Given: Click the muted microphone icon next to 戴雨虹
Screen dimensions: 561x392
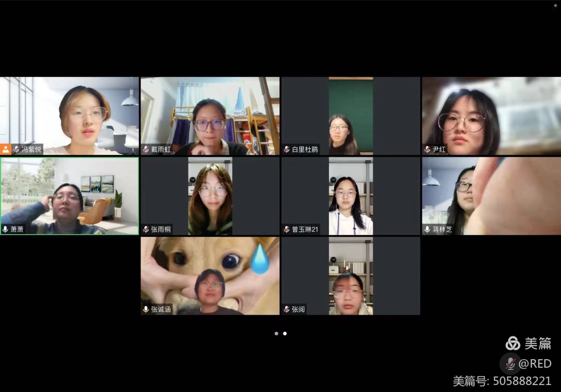Looking at the screenshot, I should [x=146, y=149].
